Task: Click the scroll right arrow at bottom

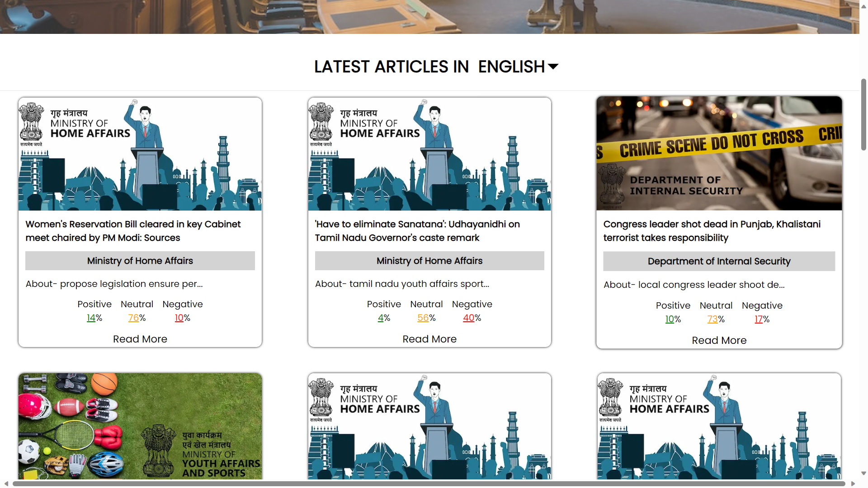Action: point(853,483)
